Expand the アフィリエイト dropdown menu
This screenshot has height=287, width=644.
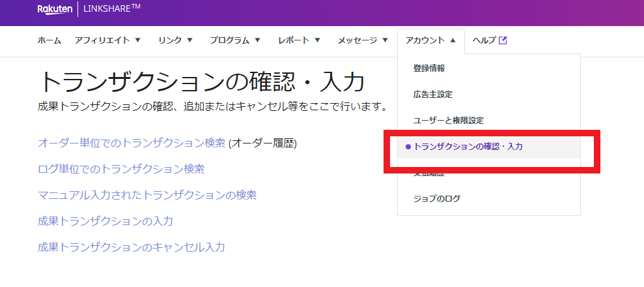(107, 40)
